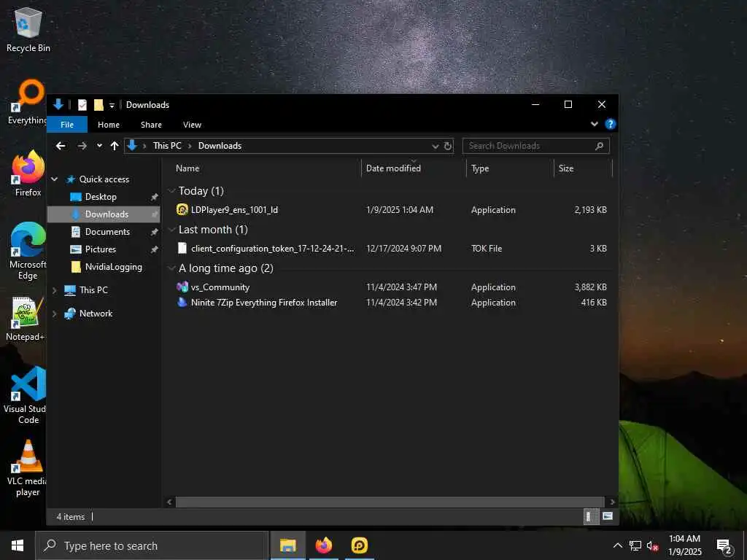Image resolution: width=747 pixels, height=560 pixels.
Task: Collapse the Last month (1) group
Action: pyautogui.click(x=171, y=230)
